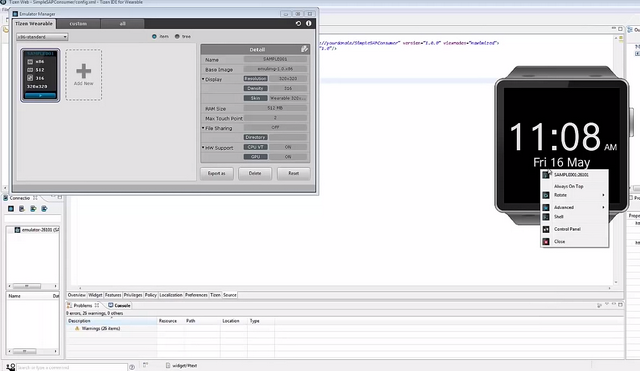Click the yellow warning triangle icon
The image size is (640, 371).
[77, 328]
